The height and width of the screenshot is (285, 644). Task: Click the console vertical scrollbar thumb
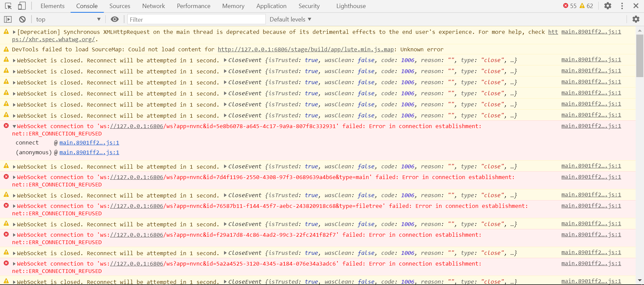click(640, 56)
